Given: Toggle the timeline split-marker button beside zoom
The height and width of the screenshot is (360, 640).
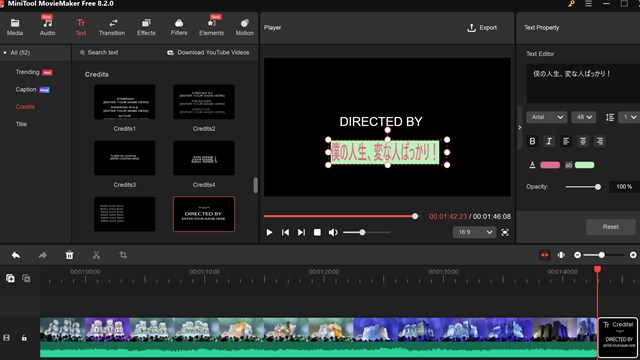Looking at the screenshot, I should click(562, 255).
